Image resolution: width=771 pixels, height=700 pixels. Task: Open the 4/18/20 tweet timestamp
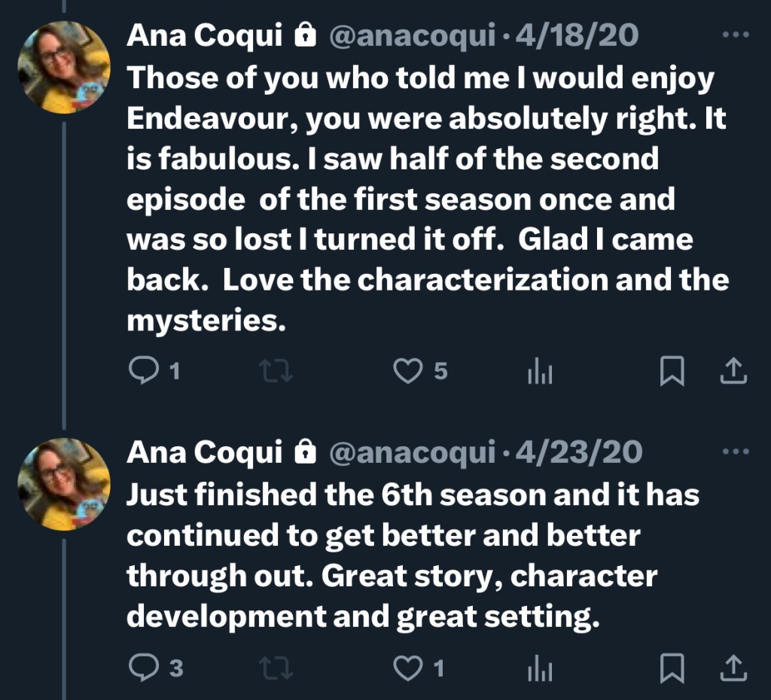click(x=574, y=36)
